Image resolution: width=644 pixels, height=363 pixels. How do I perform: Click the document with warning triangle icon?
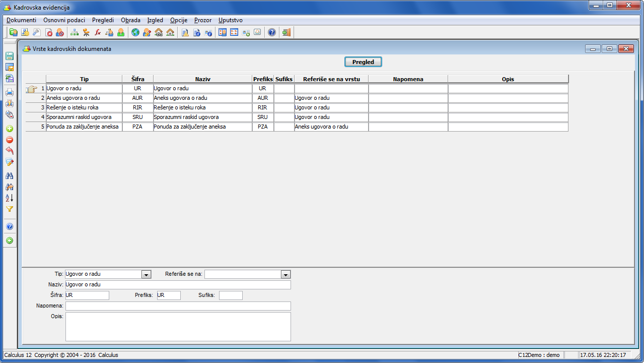click(x=185, y=32)
